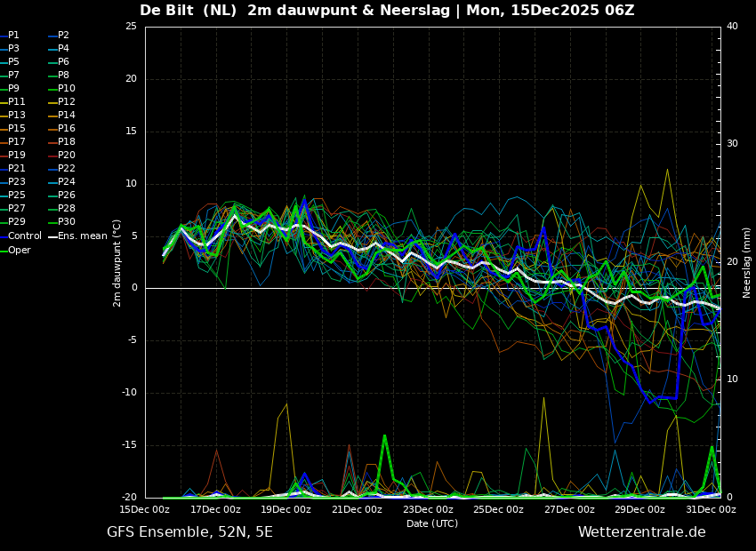Click the chart title 'De Bilt (NL) 2m dauwpunt & Neerslag'
Image resolution: width=756 pixels, height=551 pixels.
tap(296, 10)
